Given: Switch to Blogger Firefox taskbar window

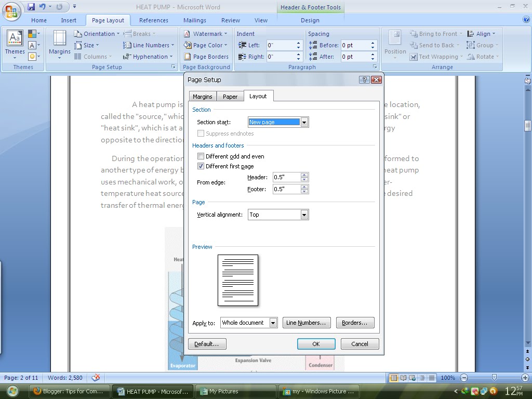Looking at the screenshot, I should point(69,391).
